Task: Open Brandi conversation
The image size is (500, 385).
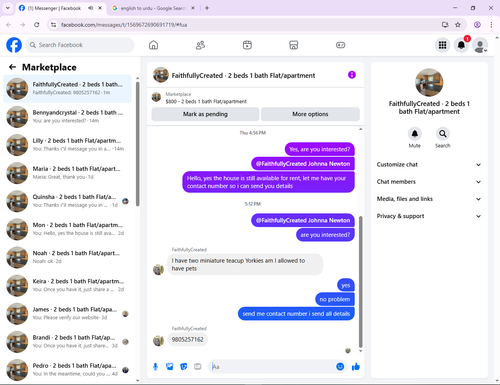Action: (x=67, y=342)
